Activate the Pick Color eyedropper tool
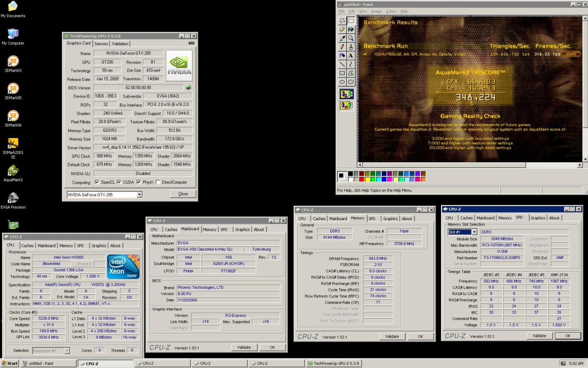Screen dimensions: 588x368 coord(342,38)
